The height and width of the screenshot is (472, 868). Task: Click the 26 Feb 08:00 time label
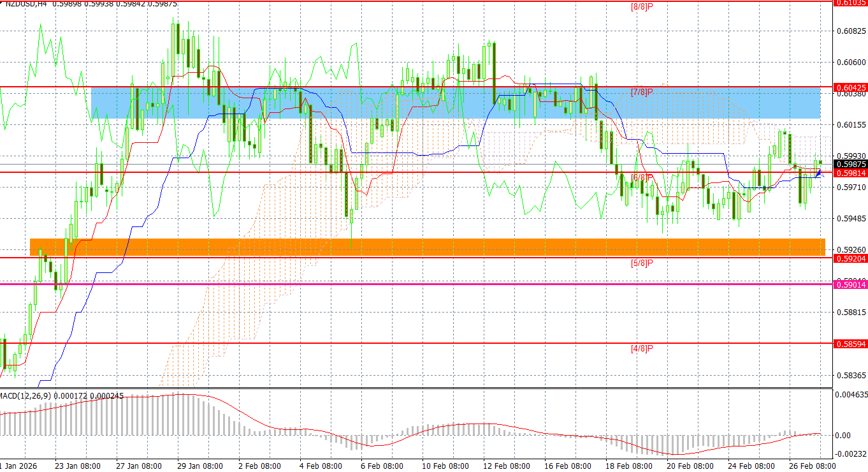(811, 466)
